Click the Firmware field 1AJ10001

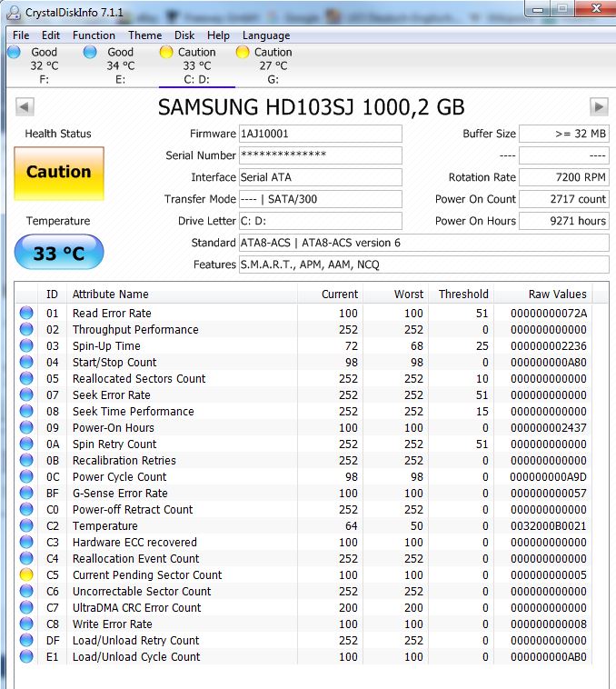pos(320,134)
